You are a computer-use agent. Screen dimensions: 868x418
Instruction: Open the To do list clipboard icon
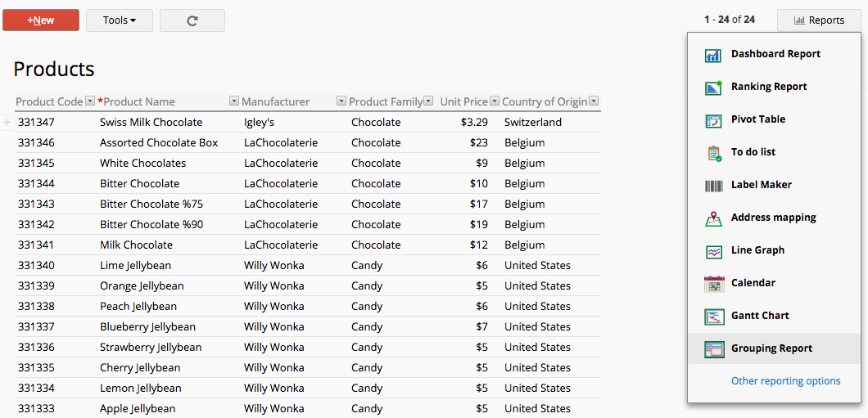click(x=714, y=153)
